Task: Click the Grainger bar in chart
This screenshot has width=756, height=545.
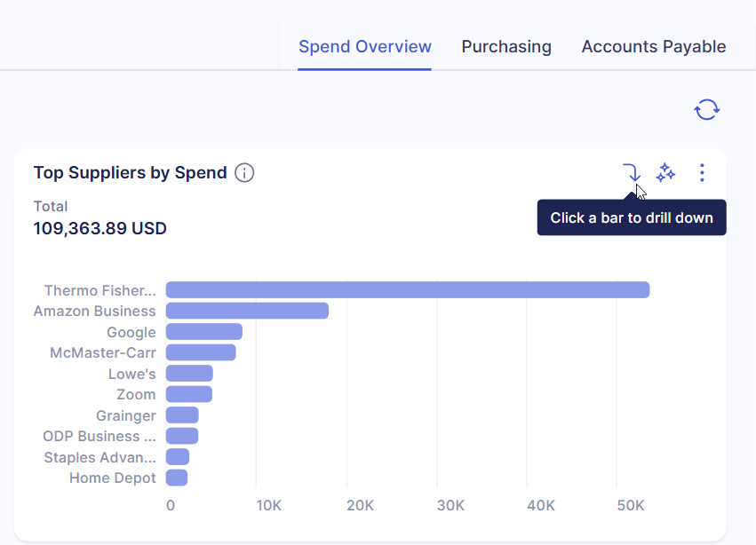Action: coord(182,415)
